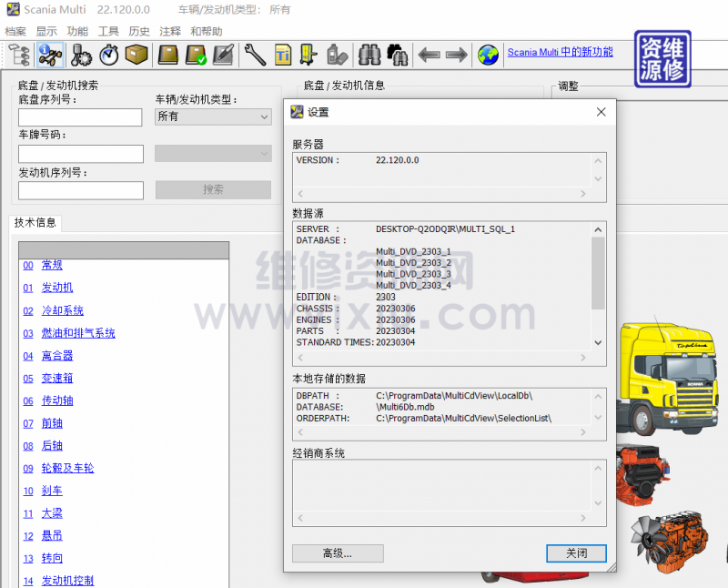The height and width of the screenshot is (588, 728).
Task: Open the 14 发动机控制 link
Action: click(58, 581)
